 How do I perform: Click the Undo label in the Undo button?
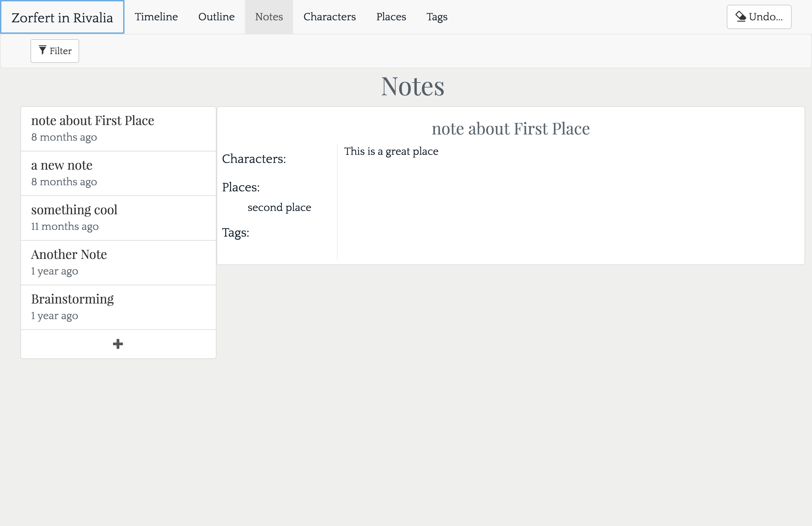[766, 17]
